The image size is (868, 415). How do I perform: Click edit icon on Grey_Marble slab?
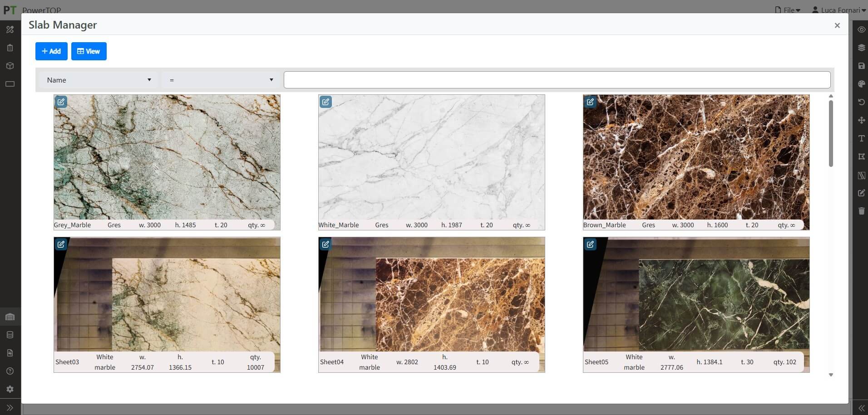click(61, 102)
